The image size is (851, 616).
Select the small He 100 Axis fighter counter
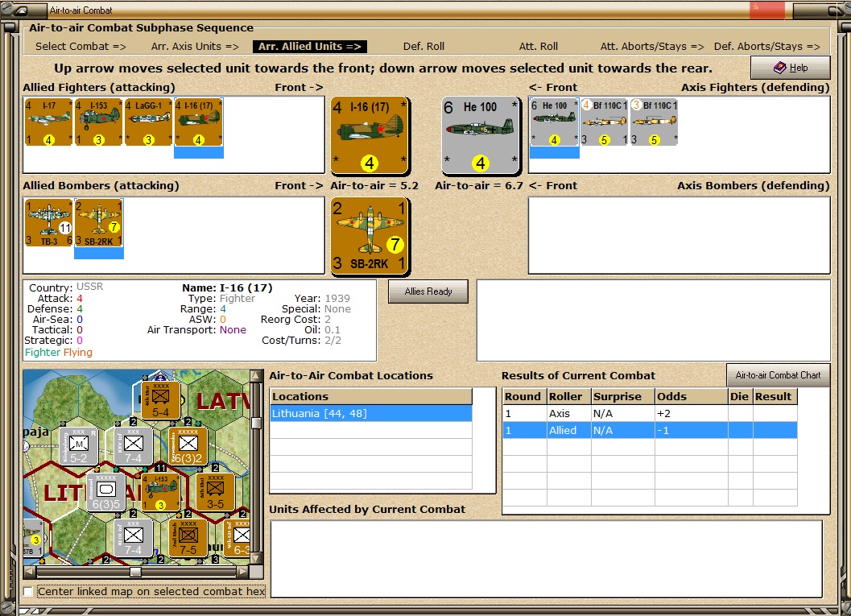[554, 122]
